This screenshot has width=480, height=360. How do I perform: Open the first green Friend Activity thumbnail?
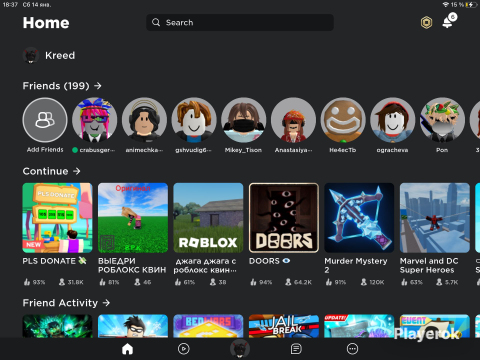coord(57,326)
